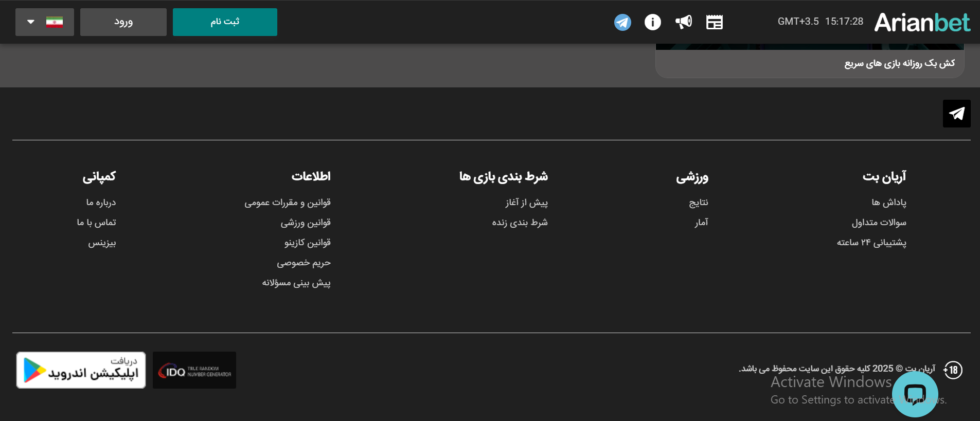Click the info circle icon

pos(653,22)
